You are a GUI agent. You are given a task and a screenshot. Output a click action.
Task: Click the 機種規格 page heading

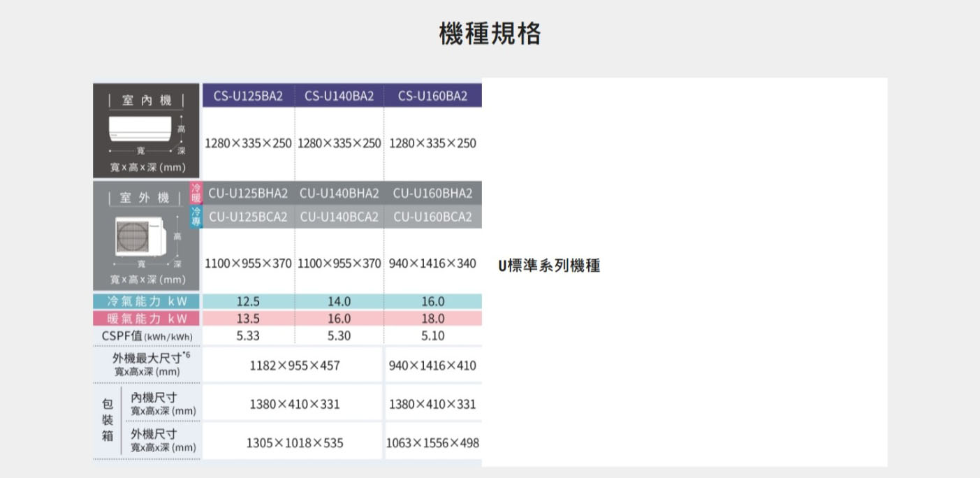490,33
